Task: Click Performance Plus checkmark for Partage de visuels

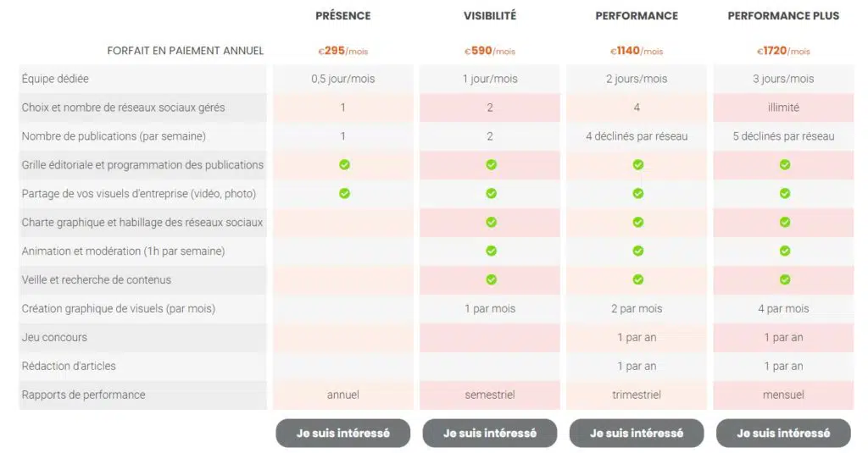Action: pos(784,193)
